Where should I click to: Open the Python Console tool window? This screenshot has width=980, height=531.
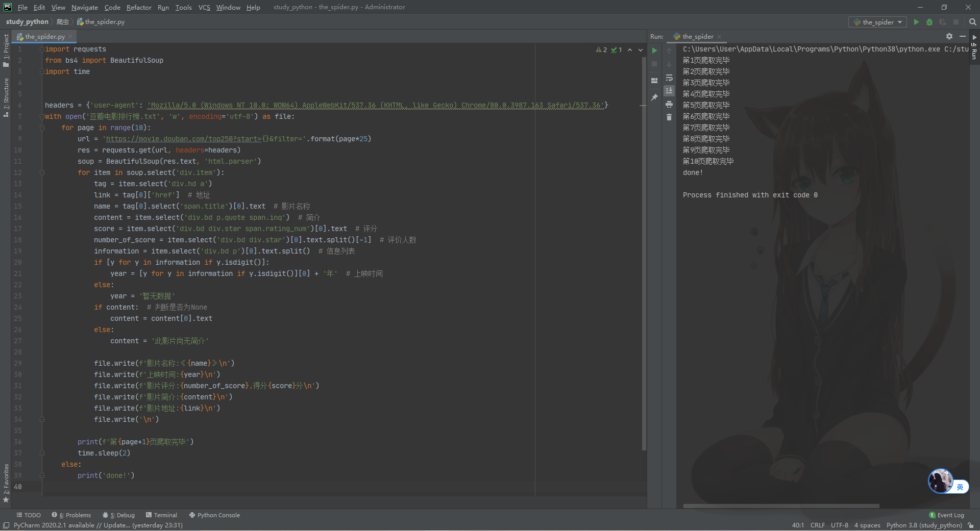[214, 515]
